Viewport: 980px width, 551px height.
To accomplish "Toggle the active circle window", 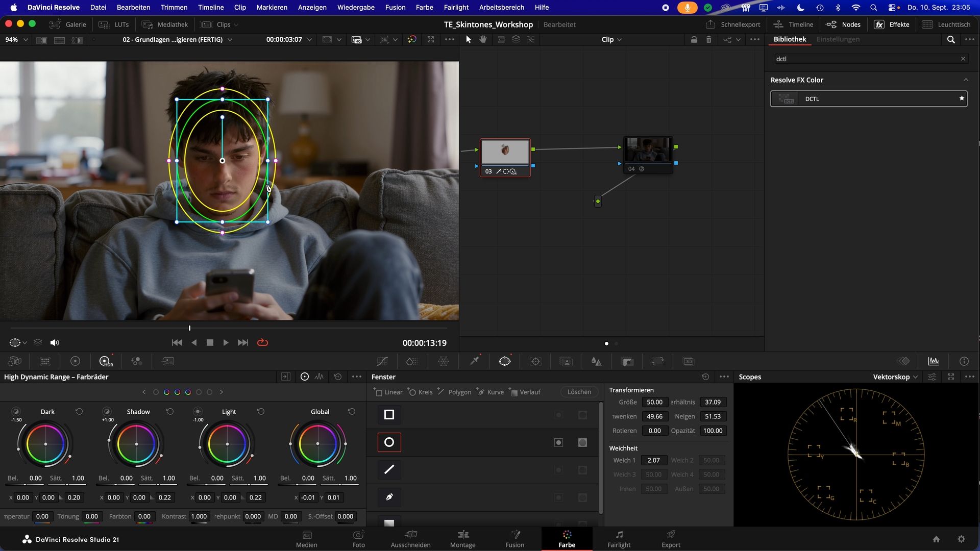I will point(389,442).
